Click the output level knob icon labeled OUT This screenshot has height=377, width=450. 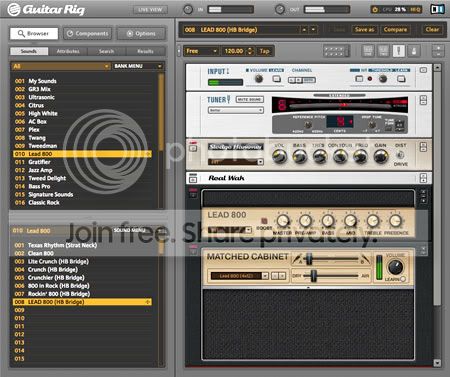[280, 9]
